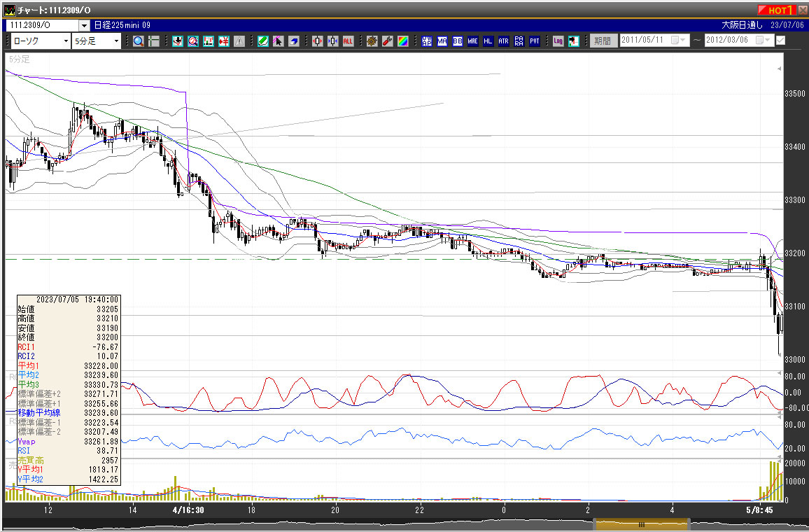809x532 pixels.
Task: Click the 移動平均線 row in data box
Action: (68, 413)
